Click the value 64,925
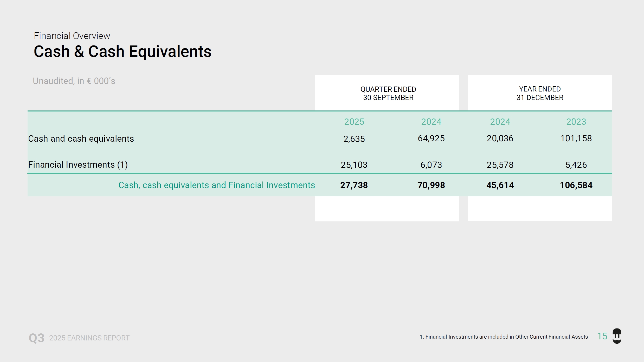This screenshot has height=362, width=644. click(x=431, y=139)
